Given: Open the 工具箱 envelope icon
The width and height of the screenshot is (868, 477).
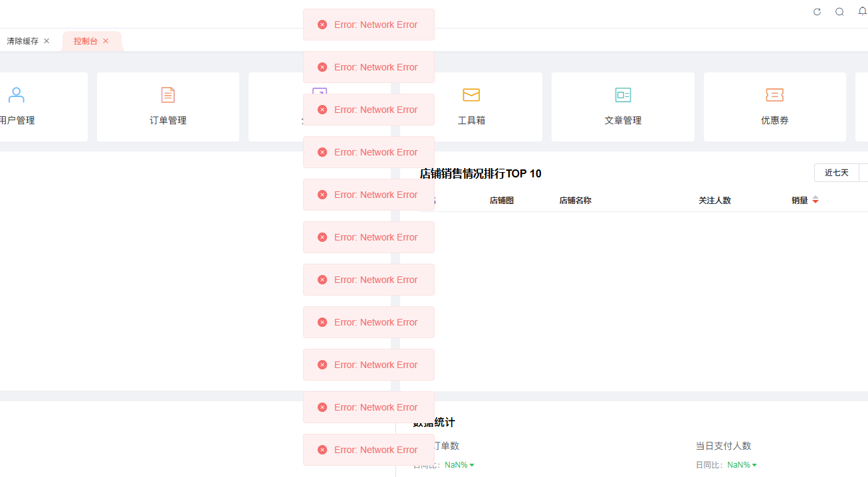Looking at the screenshot, I should [471, 95].
